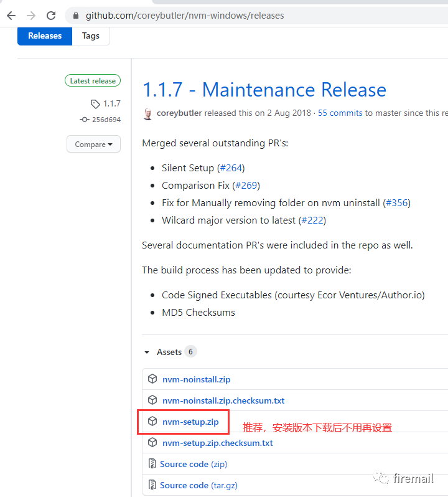The image size is (448, 497).
Task: Switch to the Releases tab
Action: coord(45,36)
